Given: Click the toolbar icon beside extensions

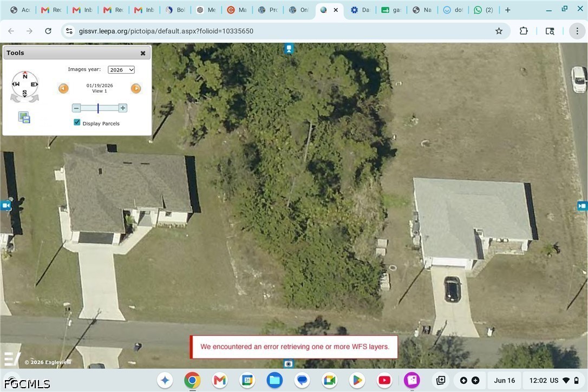Looking at the screenshot, I should pos(550,31).
